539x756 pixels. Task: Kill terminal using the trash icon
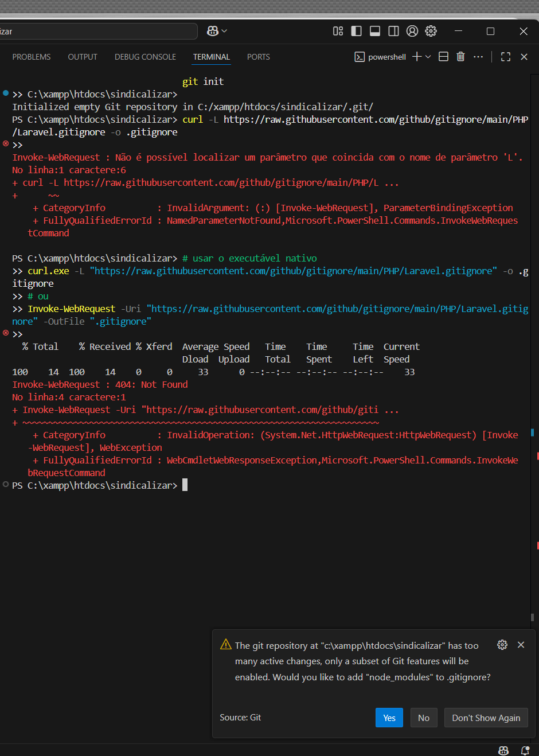coord(460,57)
